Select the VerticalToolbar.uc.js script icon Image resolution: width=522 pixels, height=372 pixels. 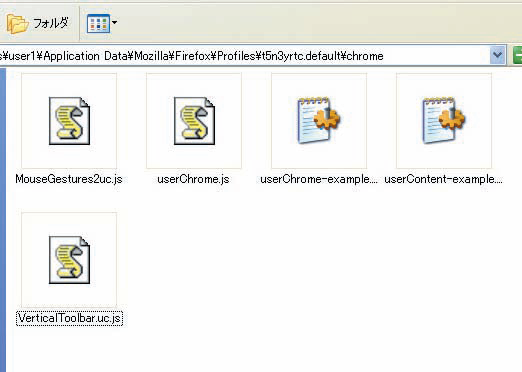pyautogui.click(x=69, y=260)
